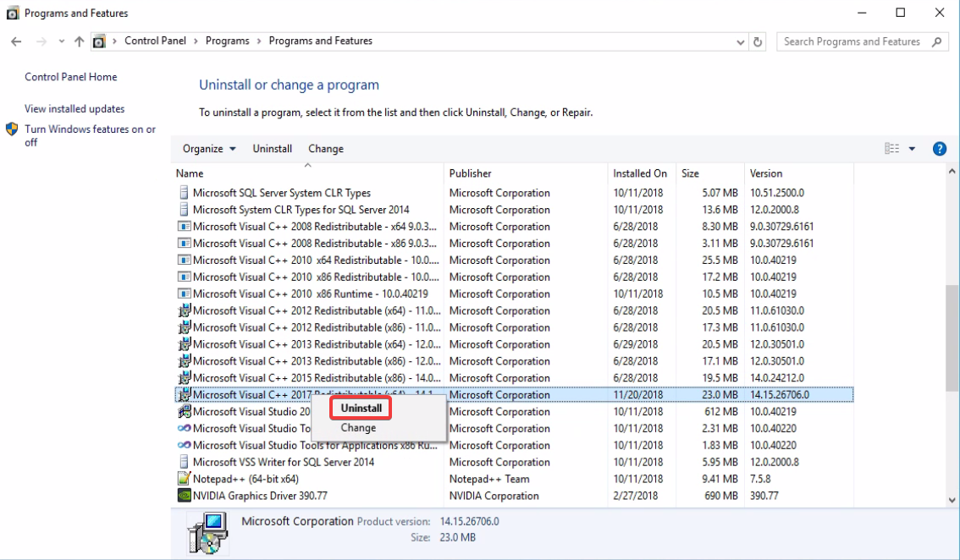Click Microsoft VSS Writer for SQL Server icon

tap(184, 462)
